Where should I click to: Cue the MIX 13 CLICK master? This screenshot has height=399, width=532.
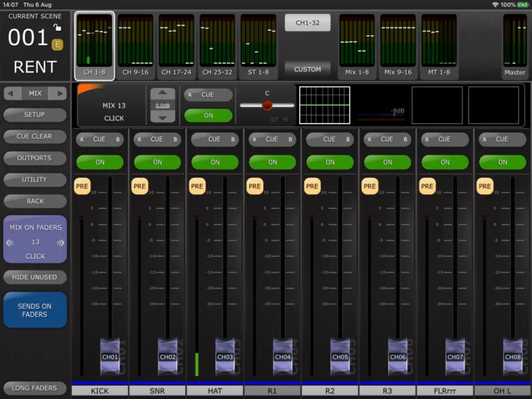click(208, 94)
